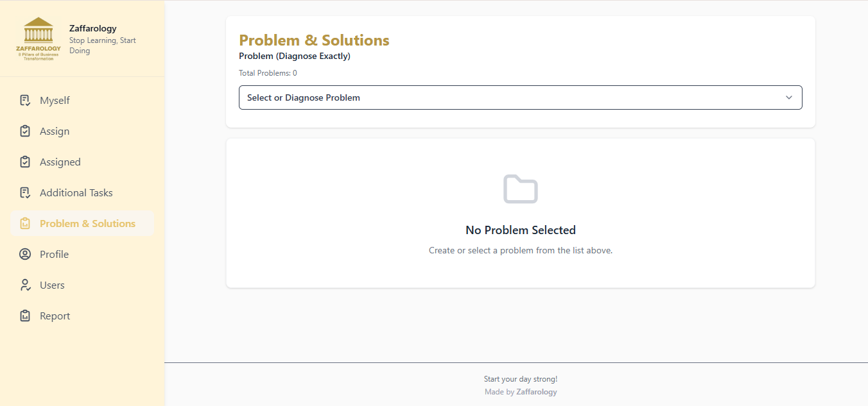Click the Assigned clipboard-check icon
The image size is (868, 406).
[25, 162]
